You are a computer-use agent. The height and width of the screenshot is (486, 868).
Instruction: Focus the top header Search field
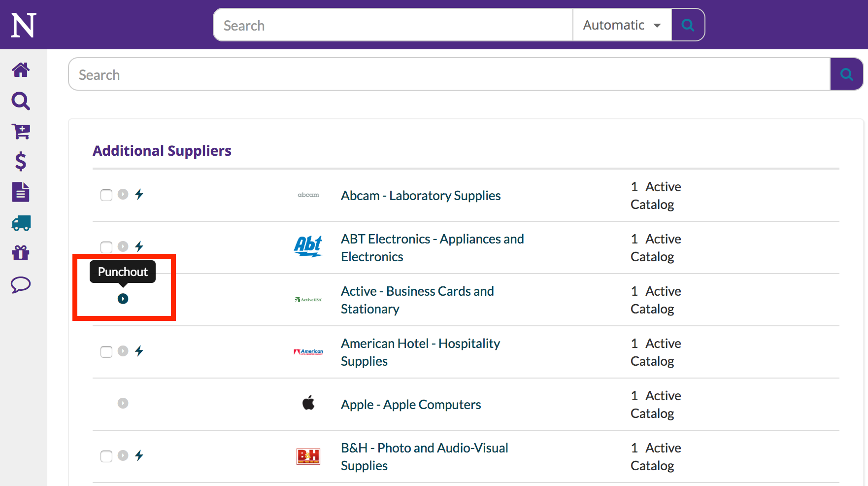[393, 25]
